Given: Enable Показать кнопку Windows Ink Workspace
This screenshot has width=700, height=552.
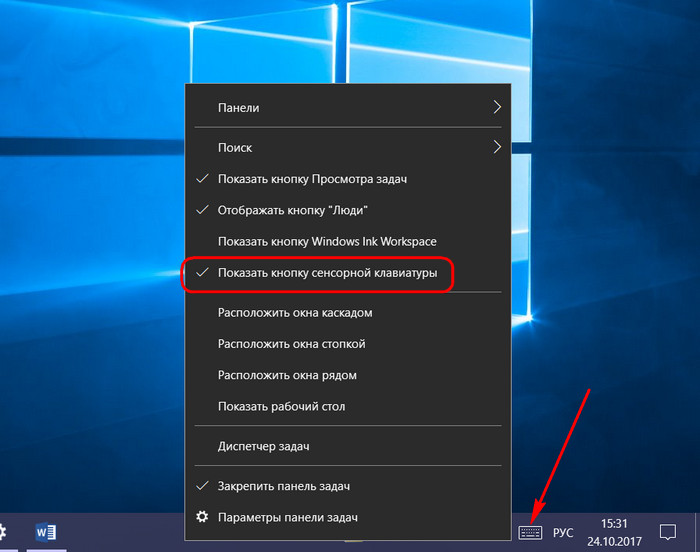Looking at the screenshot, I should (327, 241).
